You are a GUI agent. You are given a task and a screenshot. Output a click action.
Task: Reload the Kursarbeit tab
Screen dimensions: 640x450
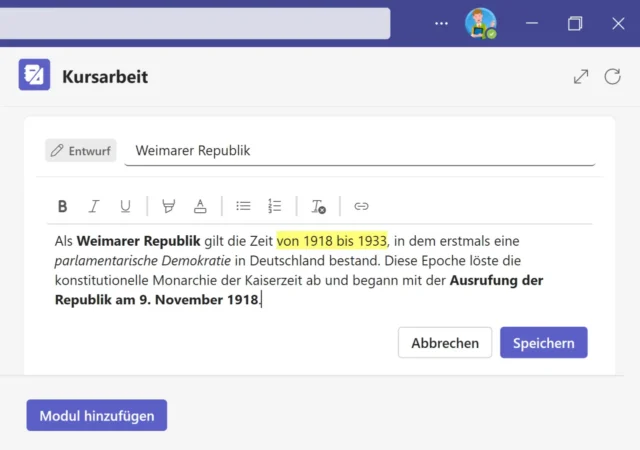click(x=612, y=76)
